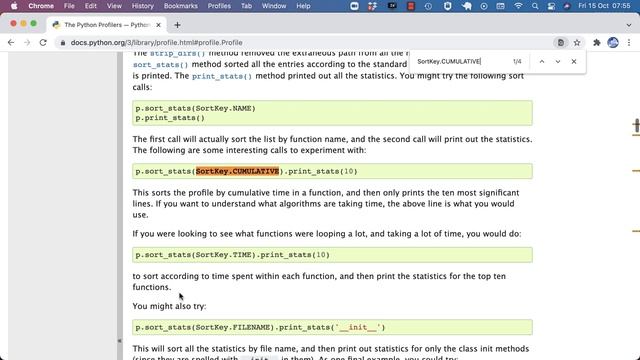The height and width of the screenshot is (360, 640).
Task: Open the Help menu
Action: pyautogui.click(x=303, y=6)
